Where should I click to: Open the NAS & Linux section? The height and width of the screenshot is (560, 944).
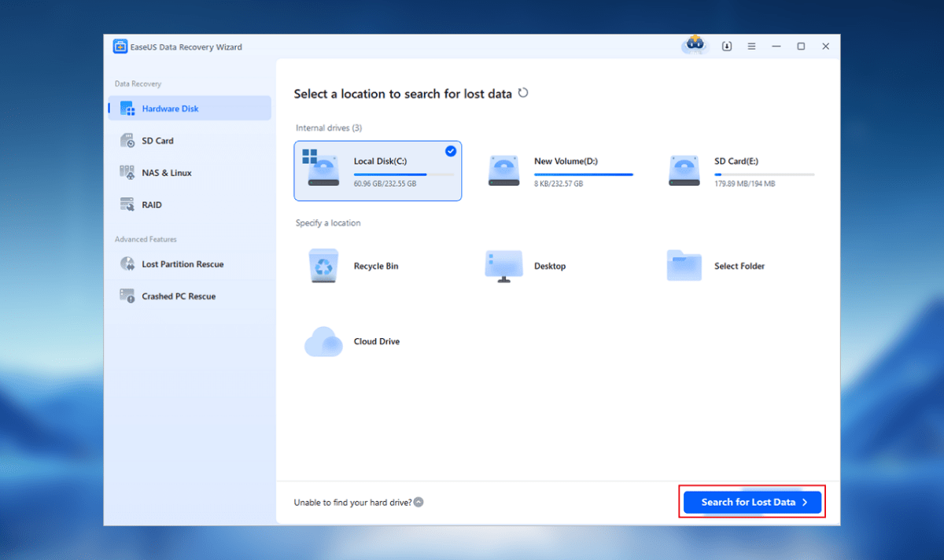pyautogui.click(x=166, y=173)
